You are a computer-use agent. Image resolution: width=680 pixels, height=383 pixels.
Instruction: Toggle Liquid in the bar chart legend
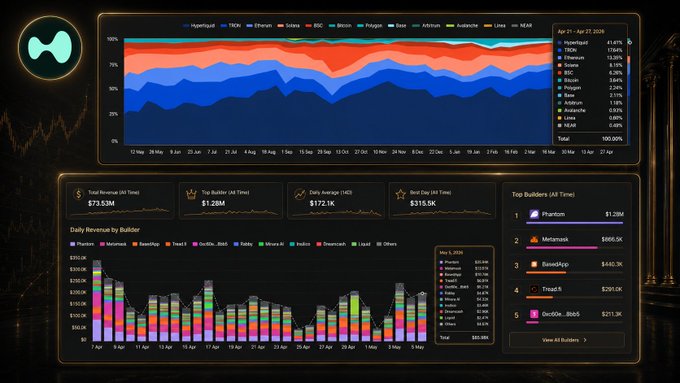click(361, 244)
